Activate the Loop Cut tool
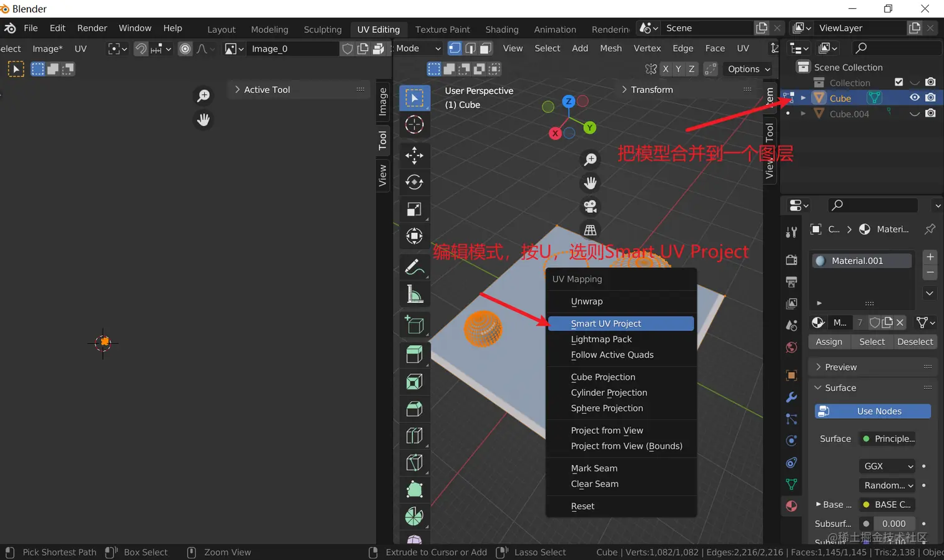The width and height of the screenshot is (944, 560). point(415,435)
